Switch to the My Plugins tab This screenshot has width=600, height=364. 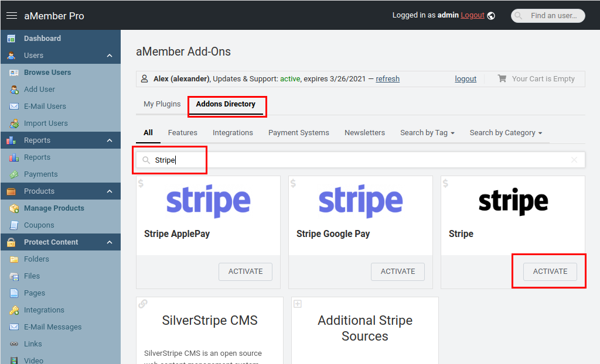[162, 104]
